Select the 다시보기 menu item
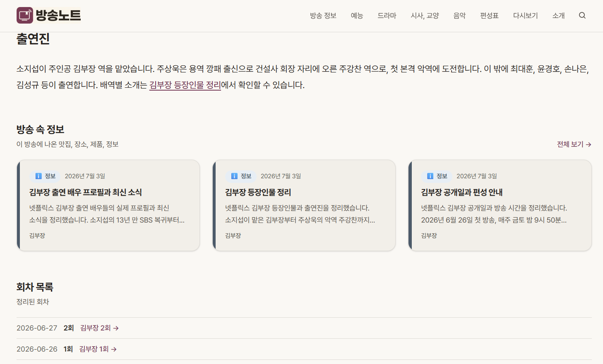This screenshot has width=603, height=364. [526, 16]
